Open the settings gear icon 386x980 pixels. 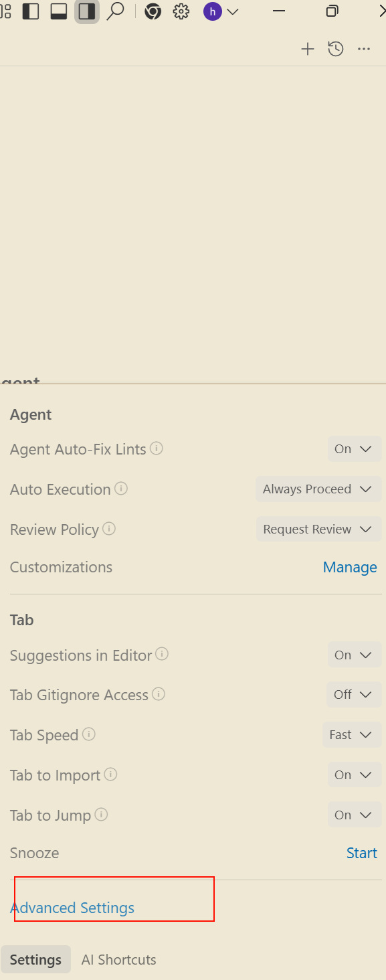[x=181, y=11]
